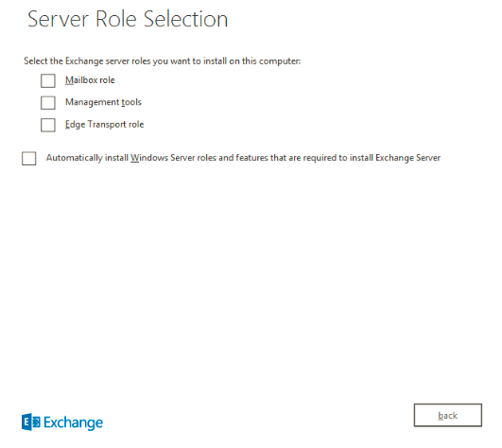The image size is (502, 448).
Task: Click the 'Mailbox role' label text
Action: click(90, 80)
